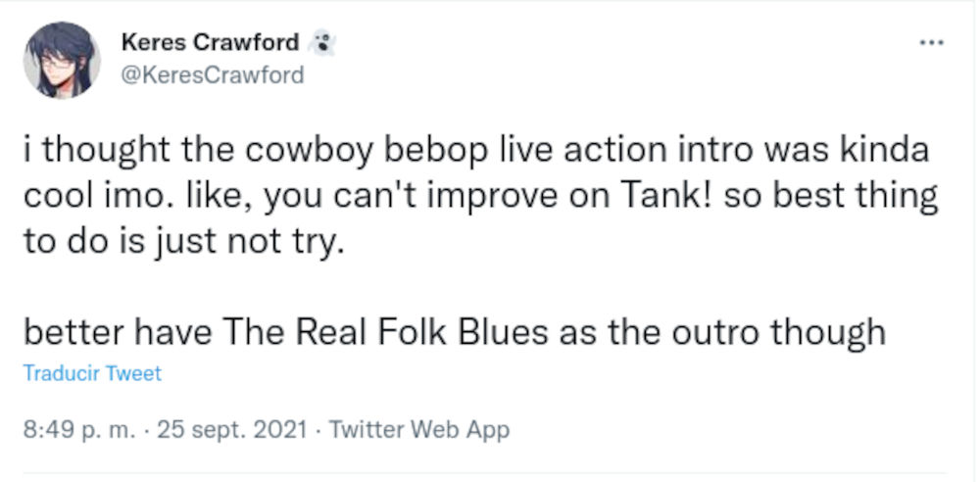The width and height of the screenshot is (980, 482).
Task: Open the tweet's three-dot more options menu
Action: pyautogui.click(x=931, y=42)
